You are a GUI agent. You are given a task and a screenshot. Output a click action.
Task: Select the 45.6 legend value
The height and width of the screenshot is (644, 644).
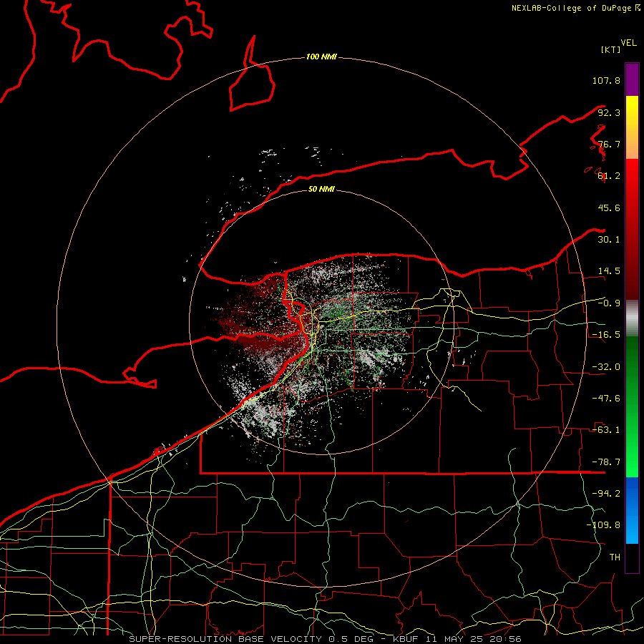pos(609,208)
